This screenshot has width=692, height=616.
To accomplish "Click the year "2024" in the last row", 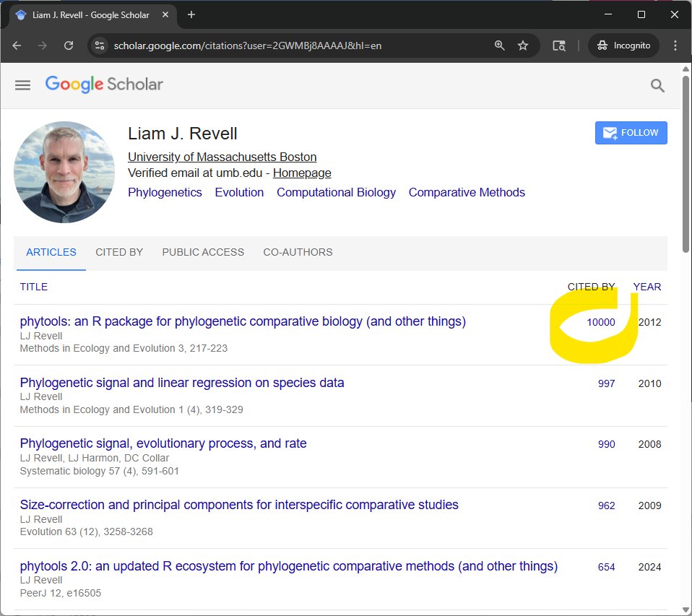I will click(649, 567).
